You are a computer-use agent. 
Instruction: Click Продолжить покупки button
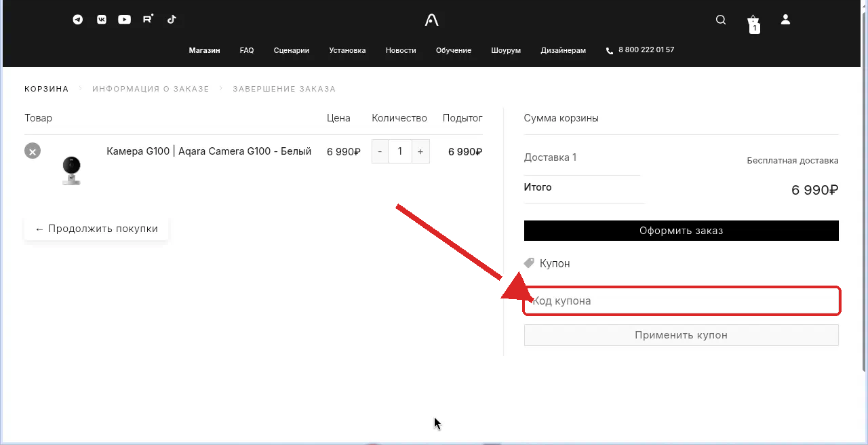click(96, 229)
